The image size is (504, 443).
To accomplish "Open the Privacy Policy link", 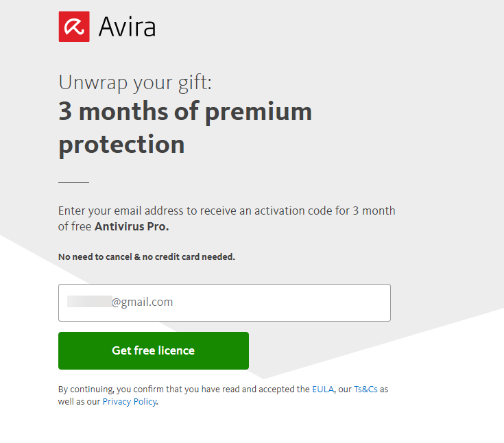I will (130, 401).
